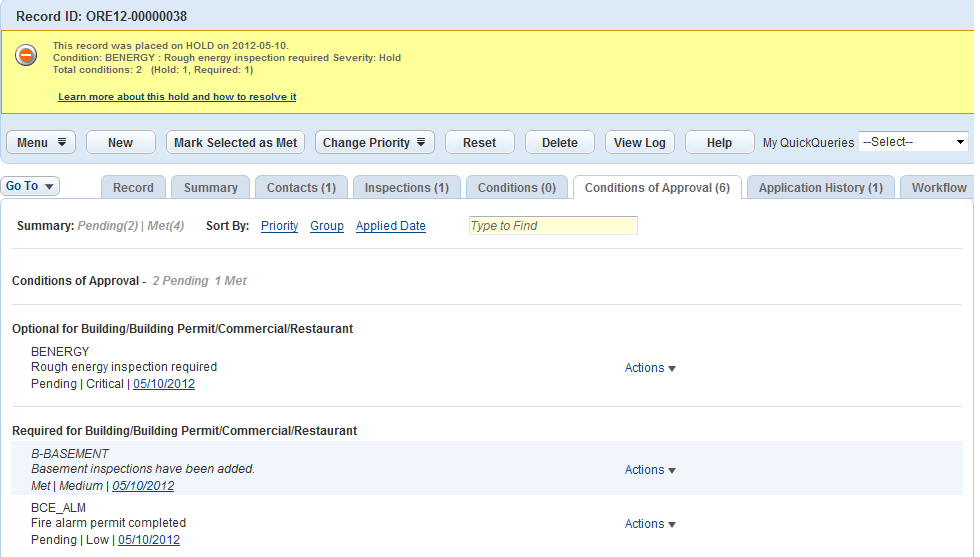The height and width of the screenshot is (557, 980).
Task: Open the View Log button
Action: (639, 143)
